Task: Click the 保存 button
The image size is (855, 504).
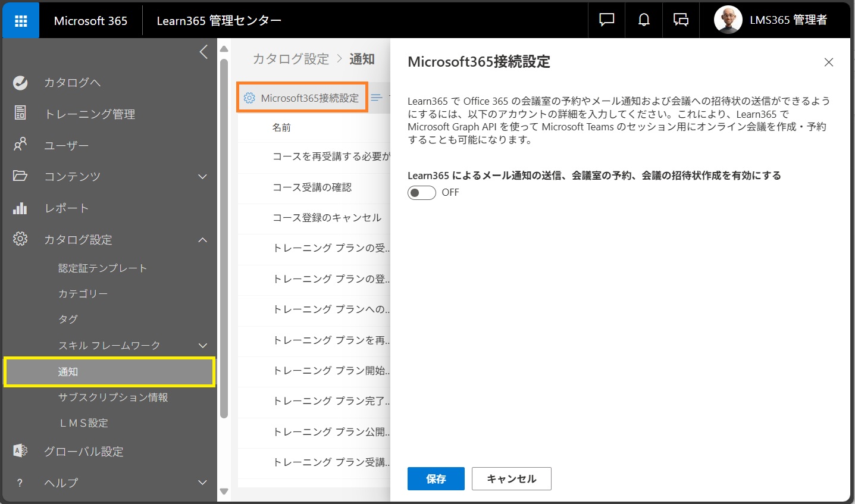Action: click(436, 478)
